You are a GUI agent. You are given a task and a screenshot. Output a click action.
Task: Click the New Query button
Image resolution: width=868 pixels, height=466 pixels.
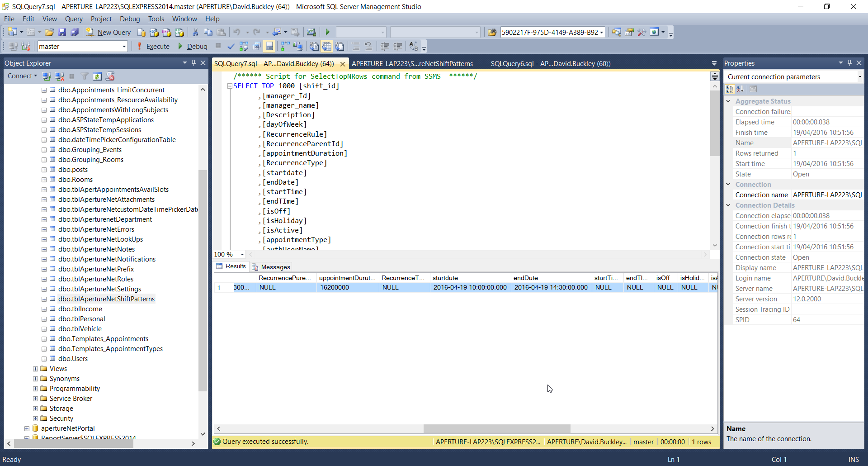[108, 33]
